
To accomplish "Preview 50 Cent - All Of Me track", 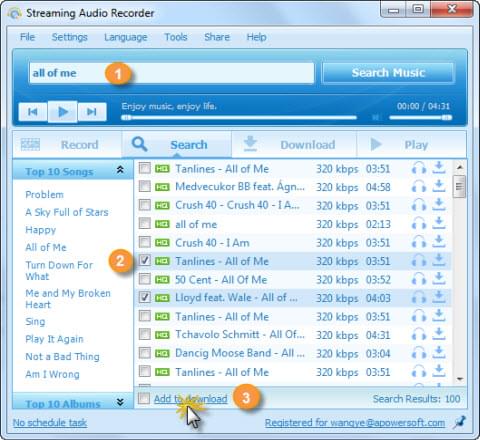I will [419, 280].
